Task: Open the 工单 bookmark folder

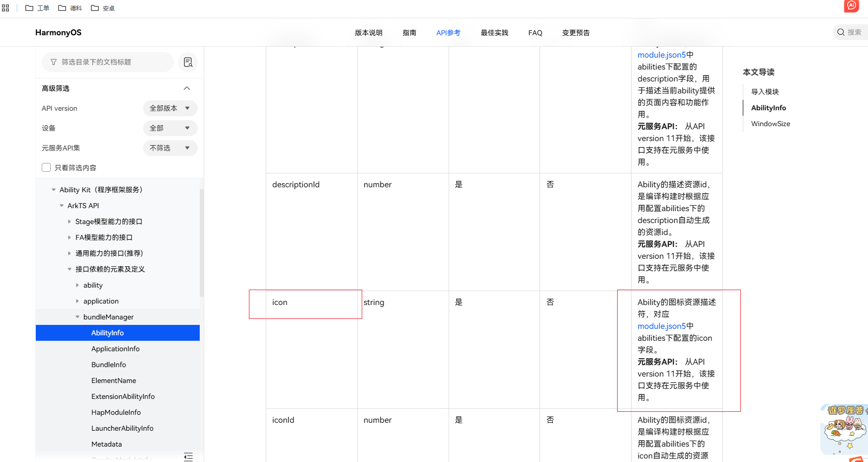Action: click(37, 8)
